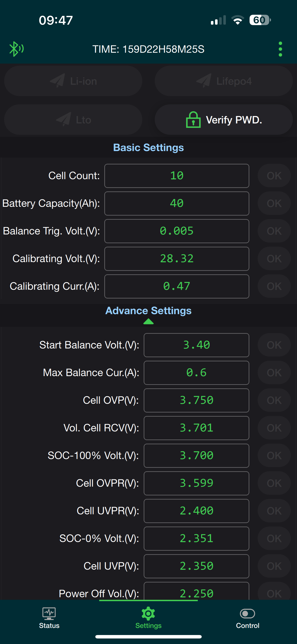
Task: Tap the Lifepo4 paper plane icon
Action: click(x=204, y=81)
